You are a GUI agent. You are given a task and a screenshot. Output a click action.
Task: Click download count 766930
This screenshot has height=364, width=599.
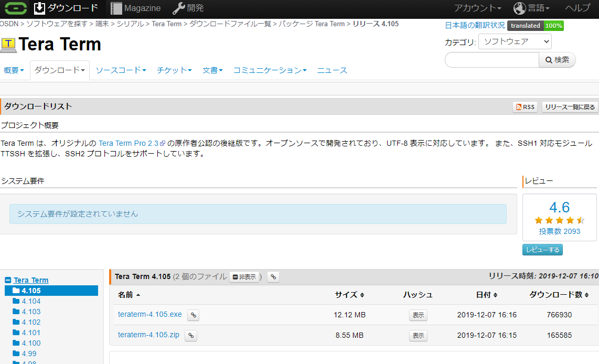[559, 315]
